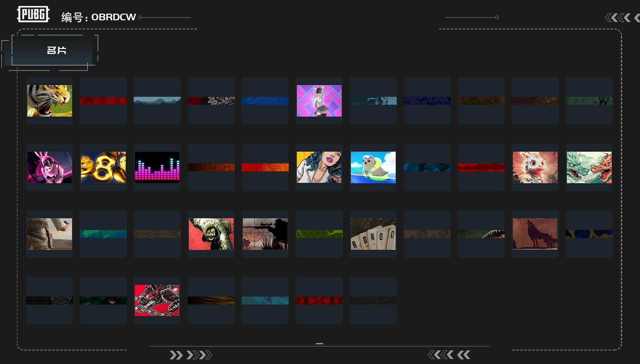The height and width of the screenshot is (364, 640).
Task: Select the magenta equalizer bars card
Action: click(157, 167)
